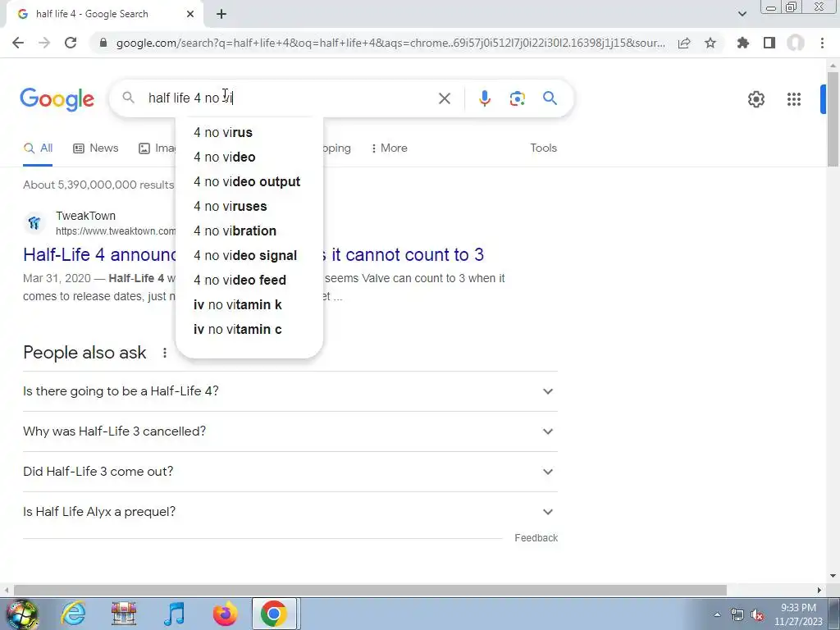The width and height of the screenshot is (840, 630).
Task: Open a new tab with the plus button
Action: (x=221, y=14)
